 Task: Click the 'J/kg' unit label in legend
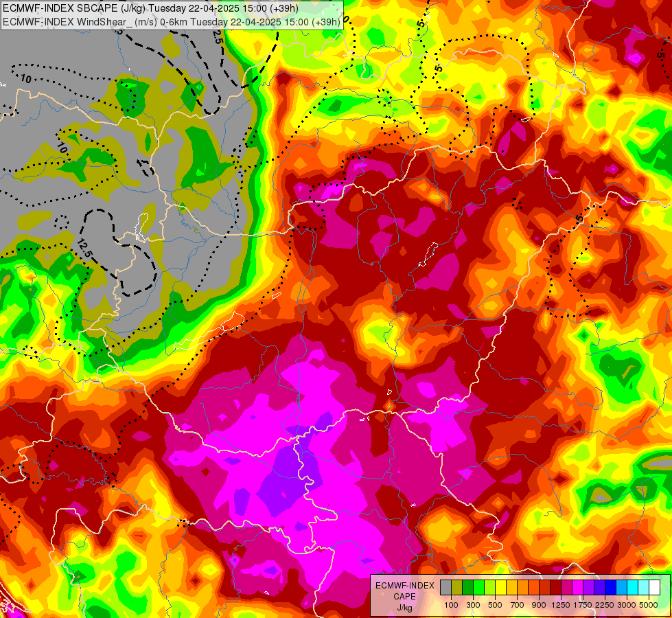pyautogui.click(x=404, y=608)
